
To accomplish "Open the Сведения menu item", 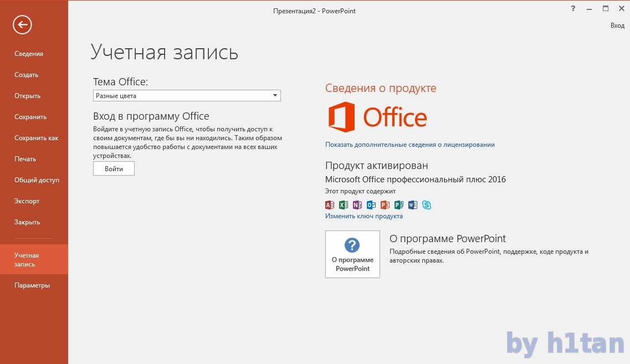I will pos(29,54).
